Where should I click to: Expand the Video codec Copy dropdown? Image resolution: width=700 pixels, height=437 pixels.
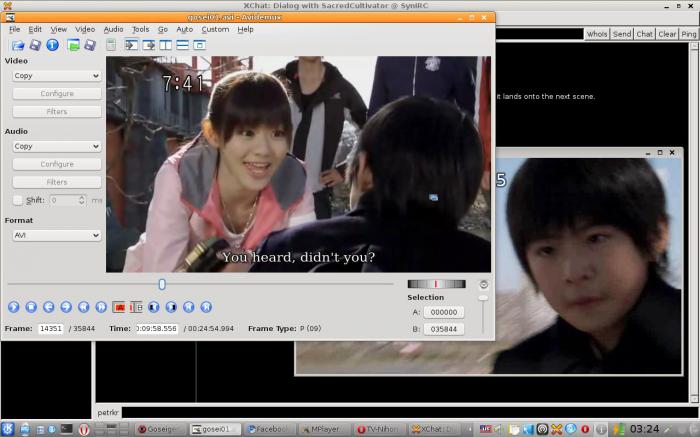[x=57, y=76]
